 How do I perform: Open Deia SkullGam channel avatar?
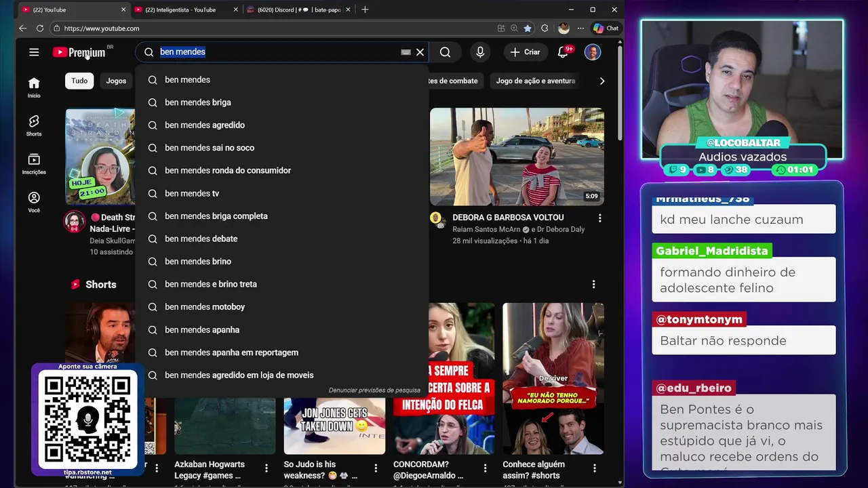74,222
